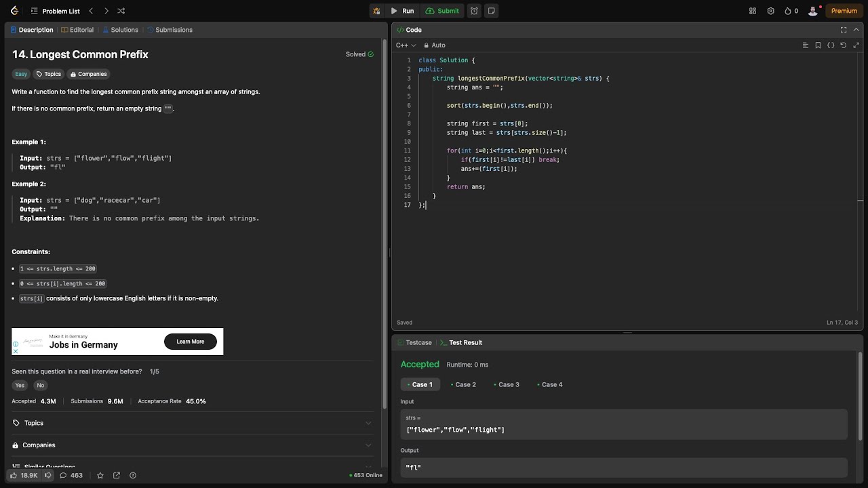Screen dimensions: 868x488
Task: Open the Testcase tab
Action: pos(414,342)
